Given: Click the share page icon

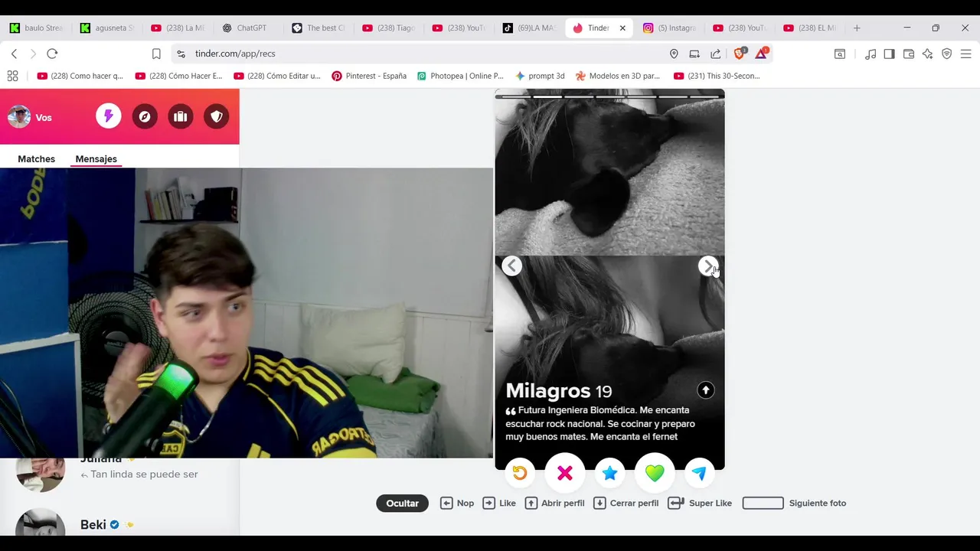Looking at the screenshot, I should click(x=716, y=54).
